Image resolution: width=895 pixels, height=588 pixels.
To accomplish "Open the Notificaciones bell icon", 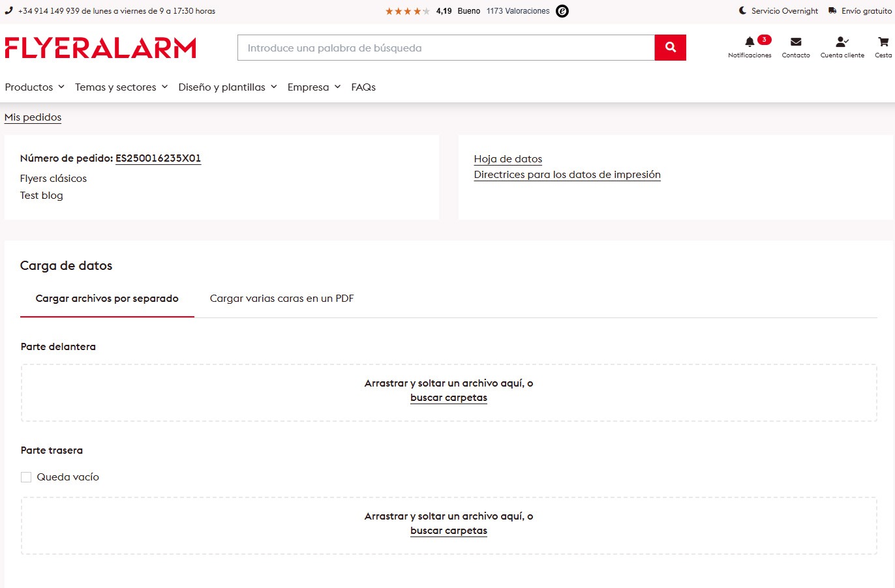I will pos(750,42).
